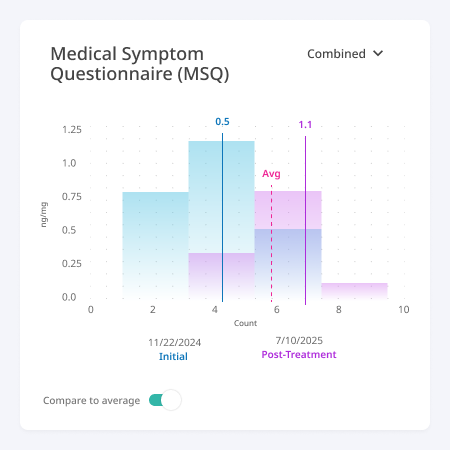450x450 pixels.
Task: Click the 7/10/2025 date label
Action: click(299, 340)
